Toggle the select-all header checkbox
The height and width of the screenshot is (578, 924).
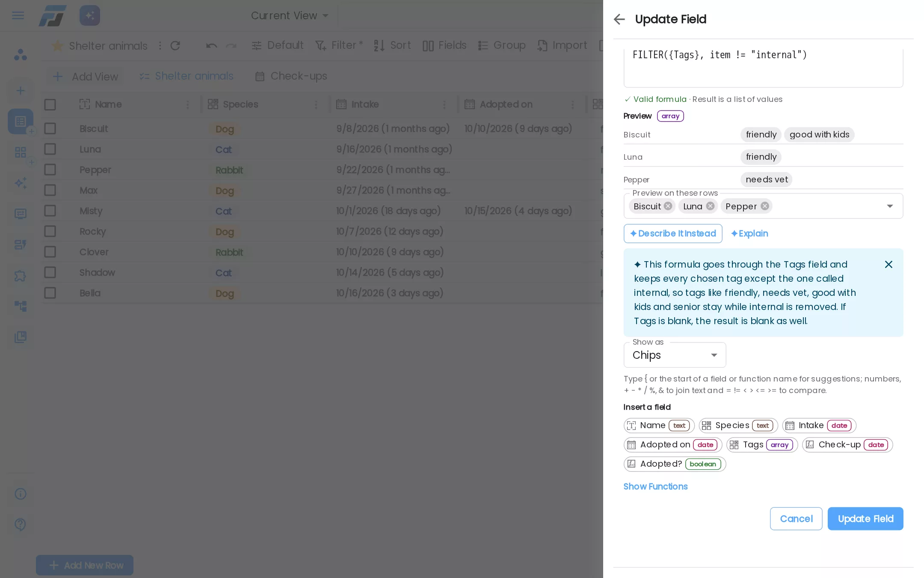[x=50, y=104]
